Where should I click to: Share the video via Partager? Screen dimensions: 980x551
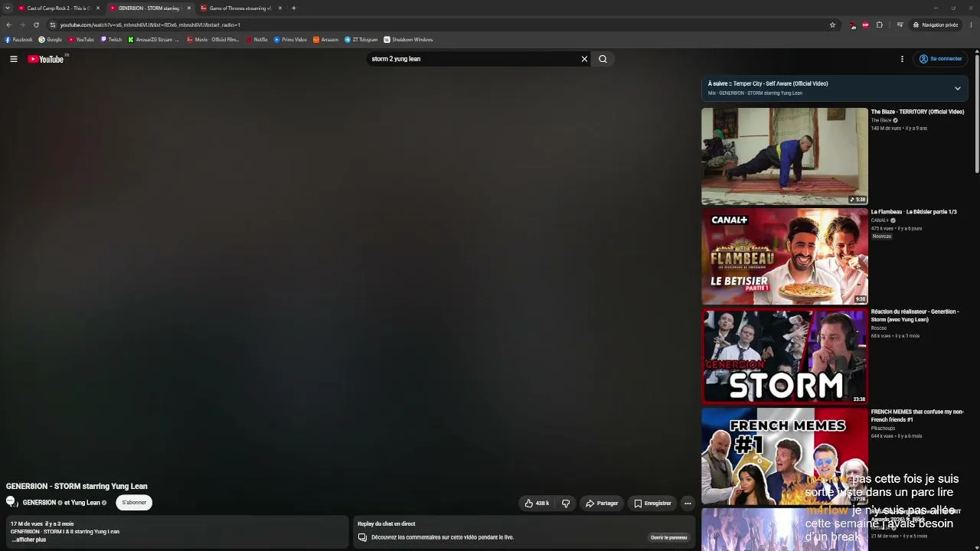coord(602,504)
